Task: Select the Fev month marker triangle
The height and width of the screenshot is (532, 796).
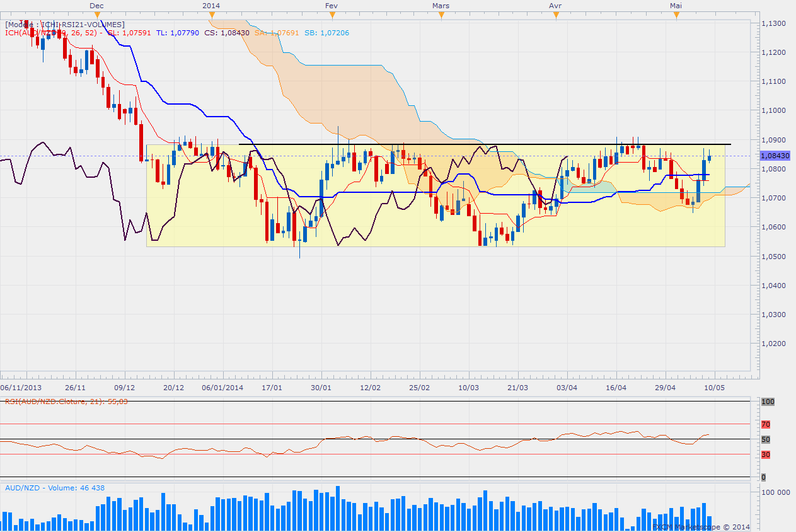Action: [332, 14]
